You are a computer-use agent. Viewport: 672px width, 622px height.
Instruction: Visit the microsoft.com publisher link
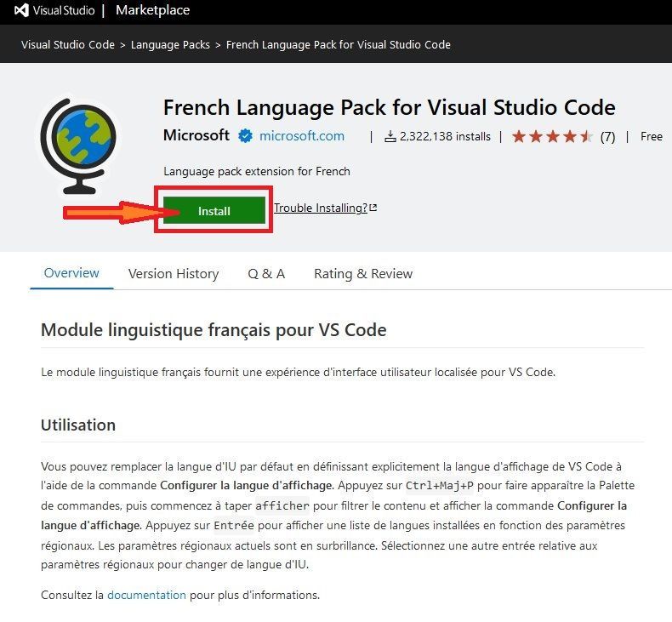point(302,136)
